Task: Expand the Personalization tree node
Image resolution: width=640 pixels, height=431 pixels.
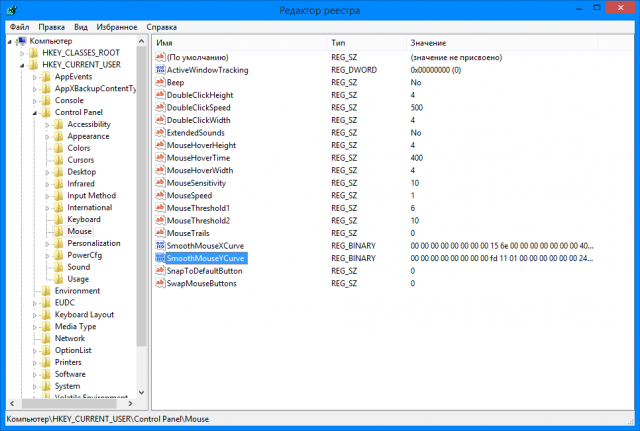Action: 47,244
